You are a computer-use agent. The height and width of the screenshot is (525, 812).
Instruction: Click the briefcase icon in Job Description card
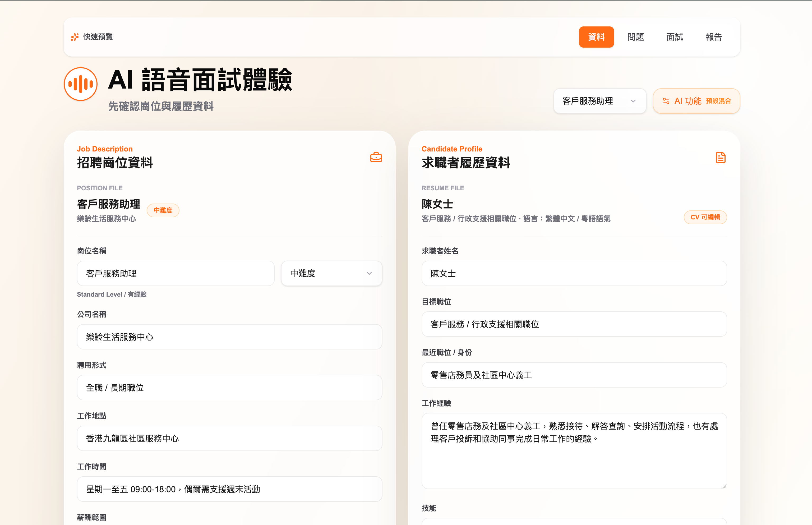(376, 157)
